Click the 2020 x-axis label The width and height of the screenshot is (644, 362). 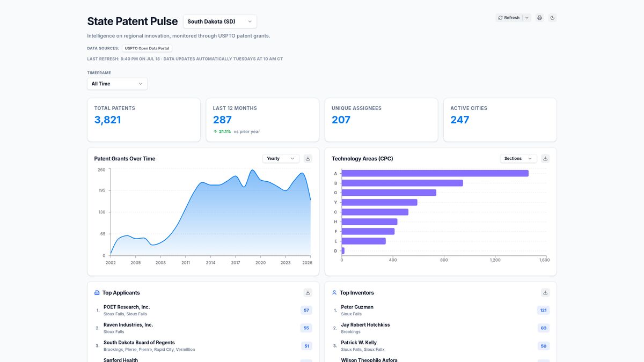pos(260,263)
